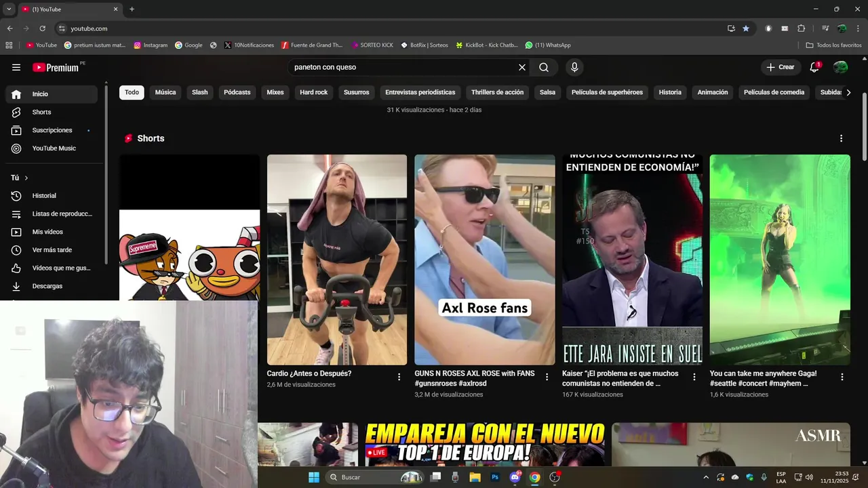Open Videos que me gustan sidebar entry
The height and width of the screenshot is (488, 868).
coord(52,268)
